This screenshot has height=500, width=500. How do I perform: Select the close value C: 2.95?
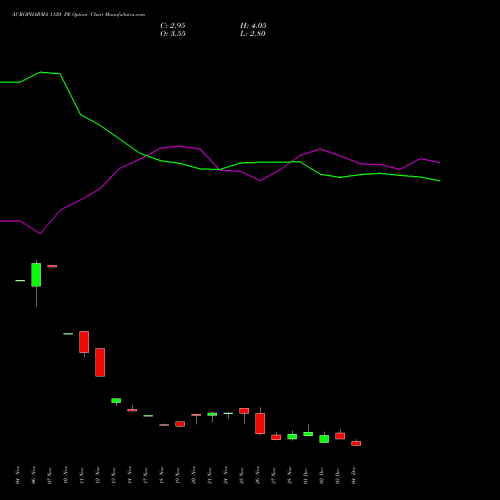(x=173, y=26)
